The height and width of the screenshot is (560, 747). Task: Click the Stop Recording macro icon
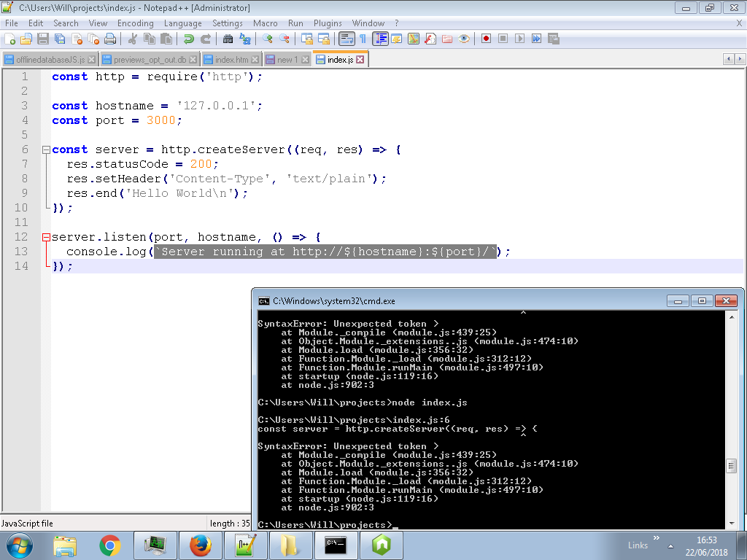[503, 39]
